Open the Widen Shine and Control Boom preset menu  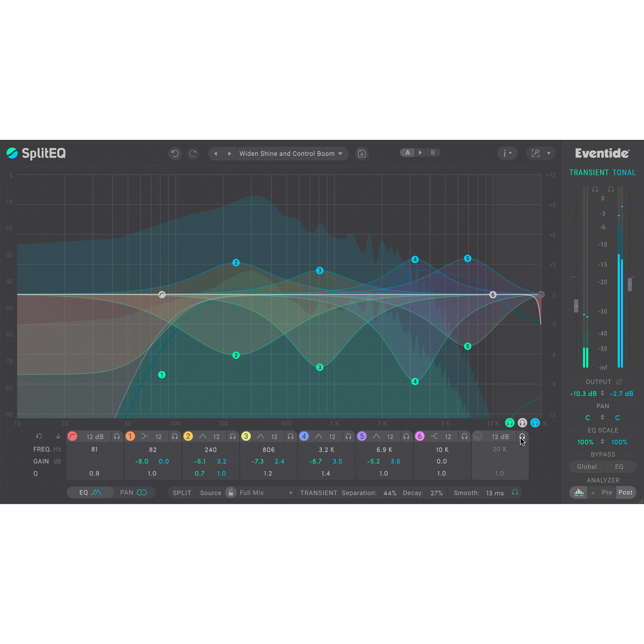pos(291,154)
